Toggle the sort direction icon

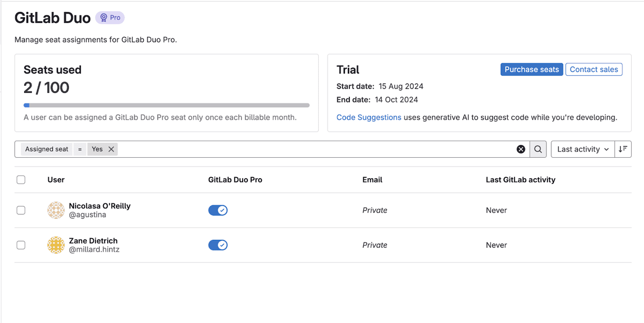[x=623, y=149]
